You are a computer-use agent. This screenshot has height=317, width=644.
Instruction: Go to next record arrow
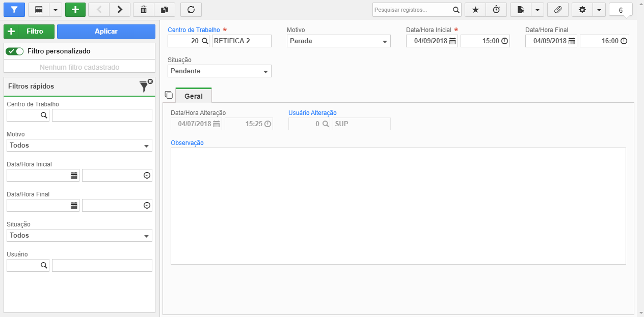pos(120,10)
